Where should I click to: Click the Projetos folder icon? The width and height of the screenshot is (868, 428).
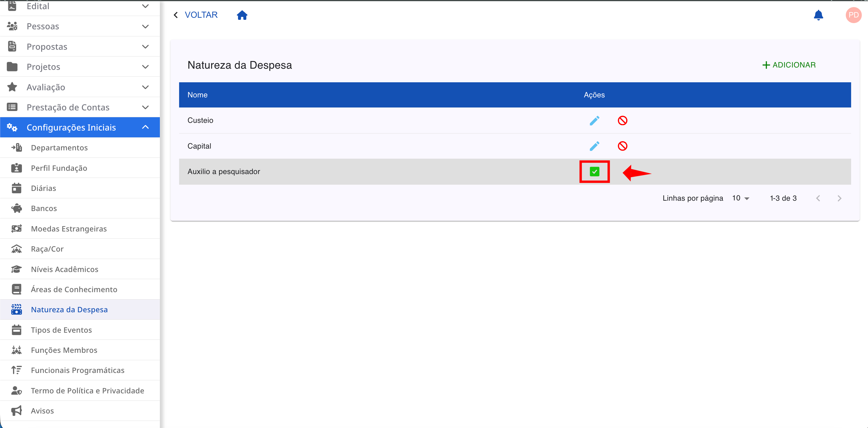[x=12, y=67]
